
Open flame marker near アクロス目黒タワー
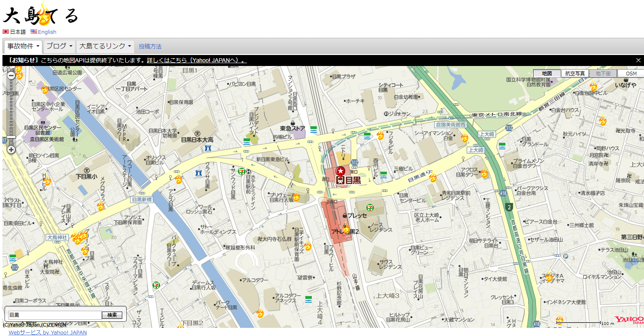(x=484, y=173)
